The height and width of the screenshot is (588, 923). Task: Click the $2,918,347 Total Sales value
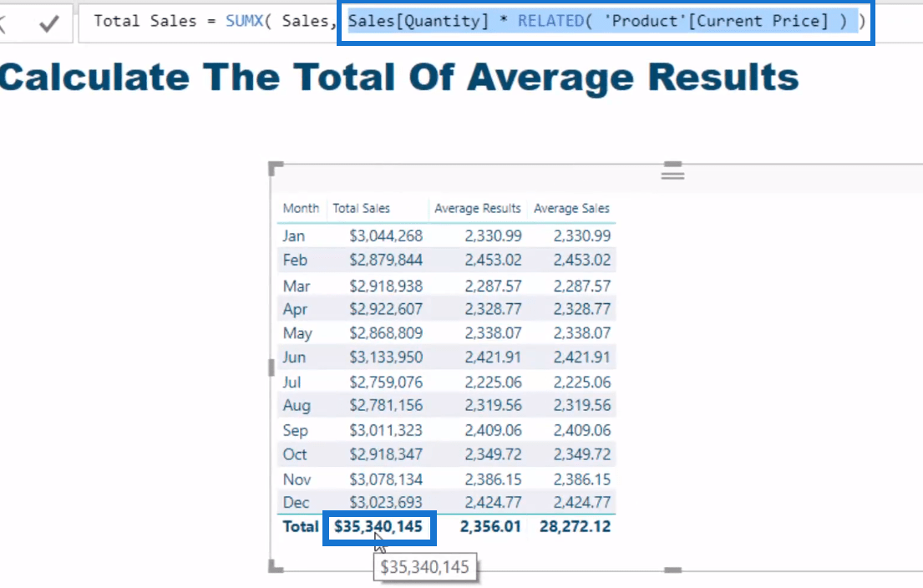coord(386,454)
